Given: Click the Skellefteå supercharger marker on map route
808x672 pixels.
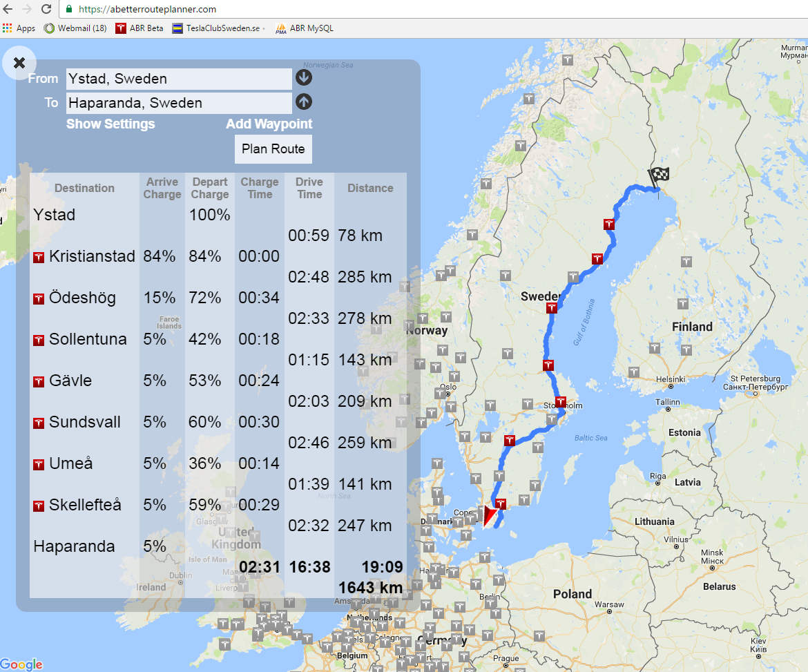Looking at the screenshot, I should [609, 224].
